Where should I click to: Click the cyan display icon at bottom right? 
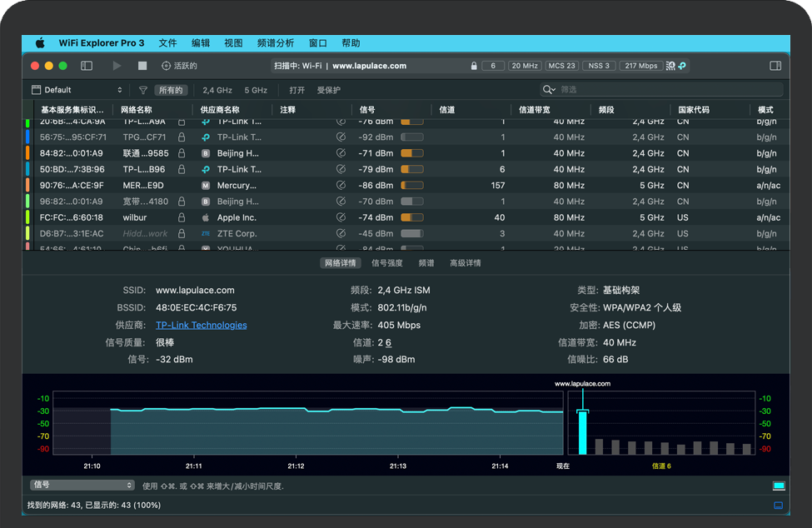[x=779, y=486]
